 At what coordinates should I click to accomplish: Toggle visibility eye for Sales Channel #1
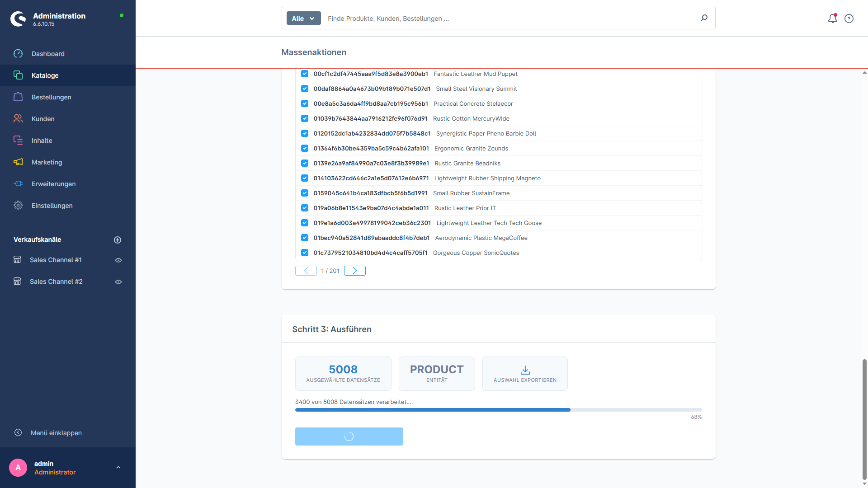(x=118, y=260)
